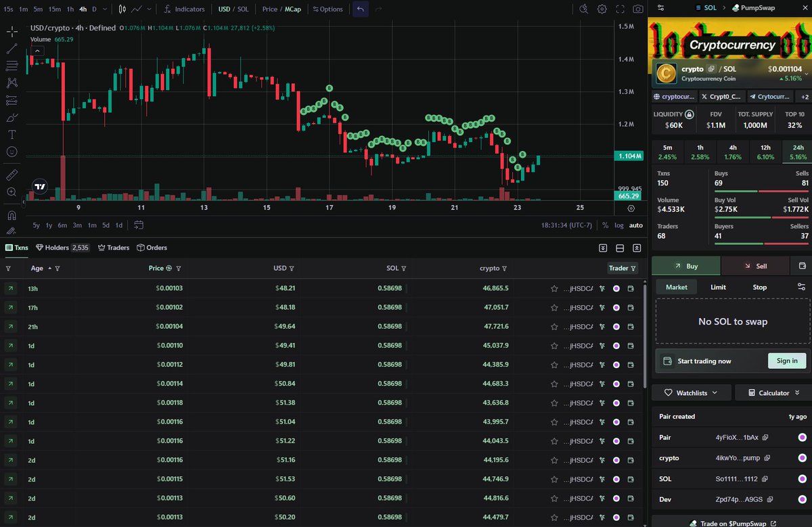Toggle log scale on chart
Screen dimensions: 812x527
click(x=619, y=225)
